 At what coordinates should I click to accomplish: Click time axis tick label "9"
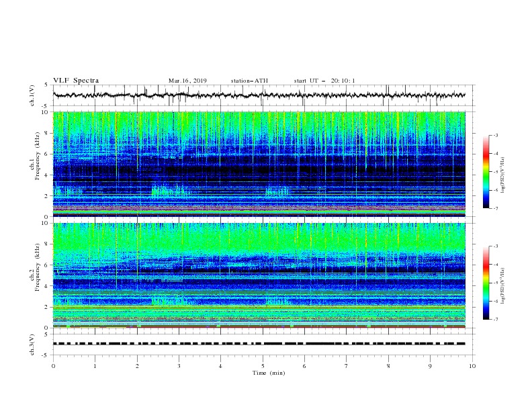click(x=430, y=366)
